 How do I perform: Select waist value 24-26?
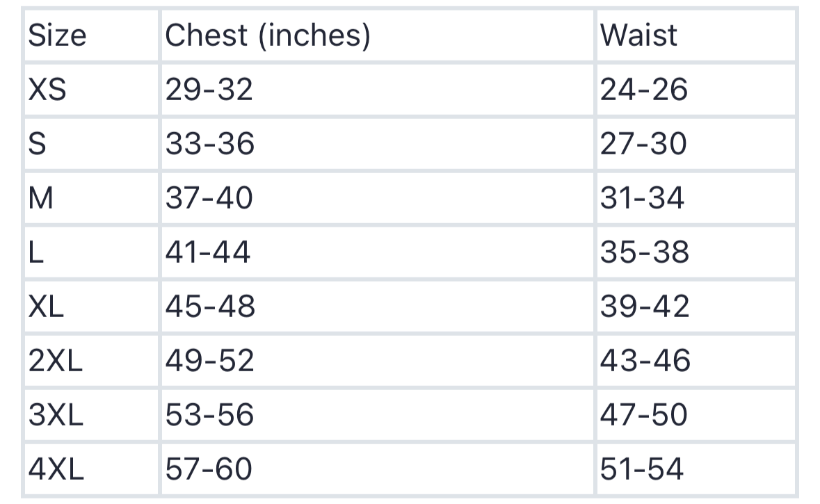tap(644, 90)
